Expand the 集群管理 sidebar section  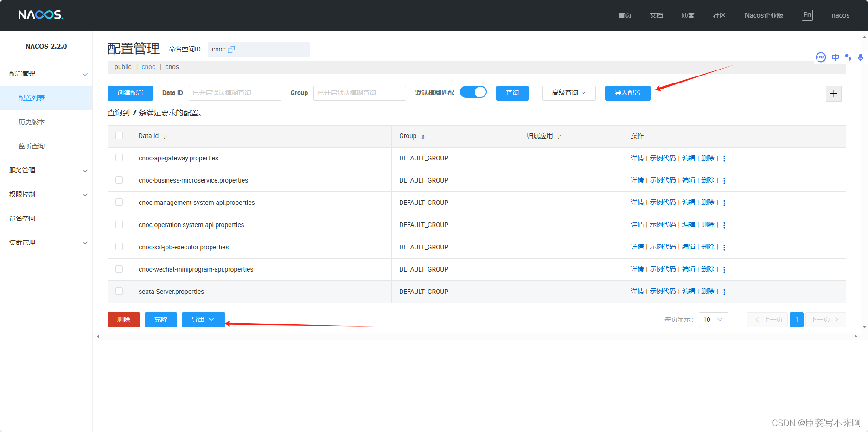46,242
